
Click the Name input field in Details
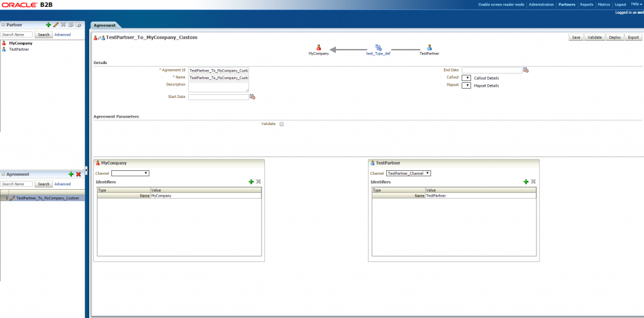218,77
